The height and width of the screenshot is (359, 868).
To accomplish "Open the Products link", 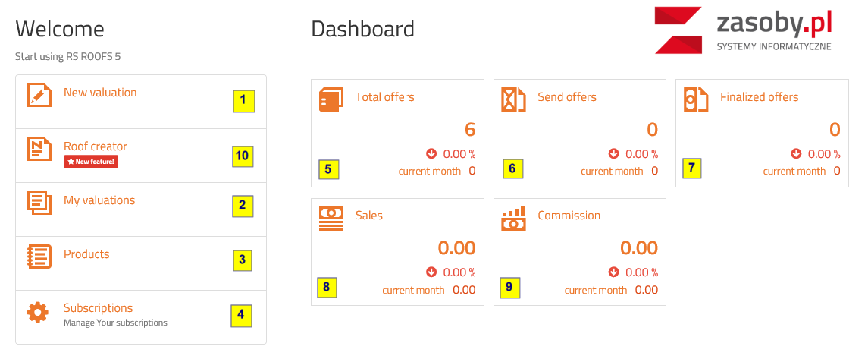I will pyautogui.click(x=86, y=254).
